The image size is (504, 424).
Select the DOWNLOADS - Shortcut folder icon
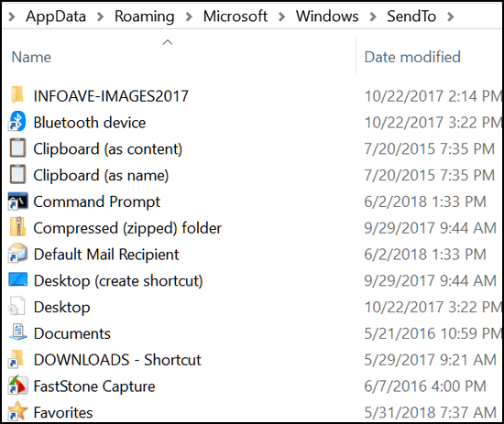click(17, 358)
